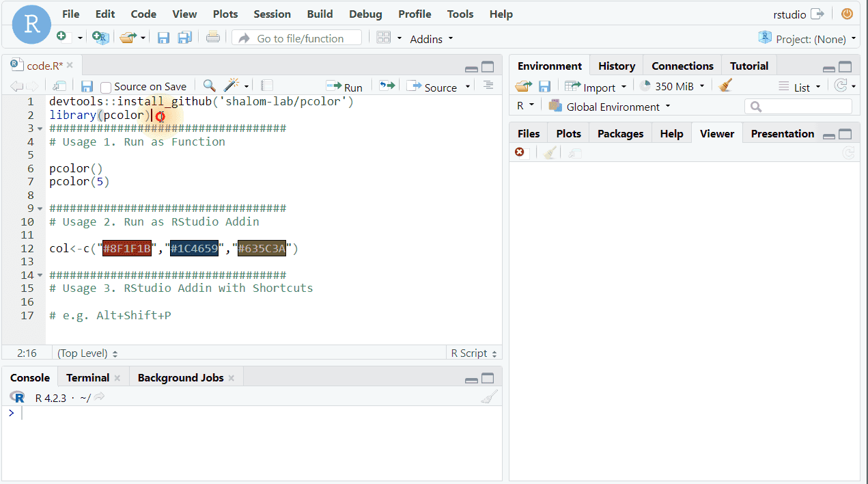The width and height of the screenshot is (868, 484).
Task: Collapse the code section at line 14
Action: tap(40, 275)
